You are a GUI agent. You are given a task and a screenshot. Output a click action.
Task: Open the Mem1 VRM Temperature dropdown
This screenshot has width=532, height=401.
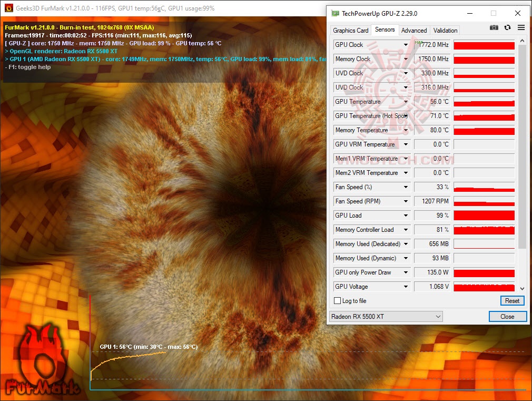click(x=406, y=159)
